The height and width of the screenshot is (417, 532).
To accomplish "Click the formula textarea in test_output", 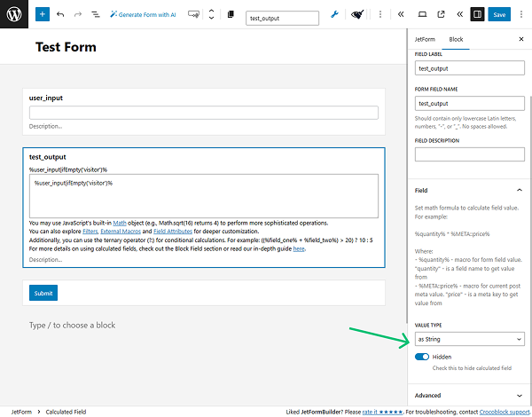I will coord(204,196).
